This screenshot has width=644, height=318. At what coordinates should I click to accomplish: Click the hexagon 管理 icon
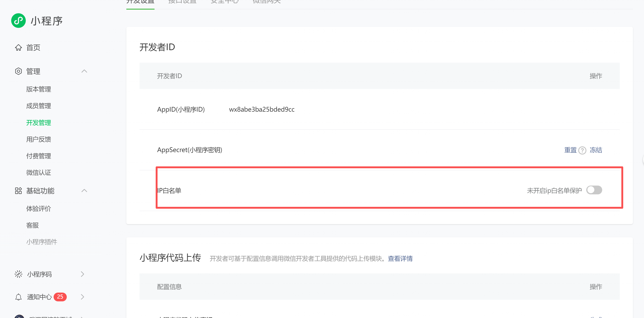[x=18, y=71]
